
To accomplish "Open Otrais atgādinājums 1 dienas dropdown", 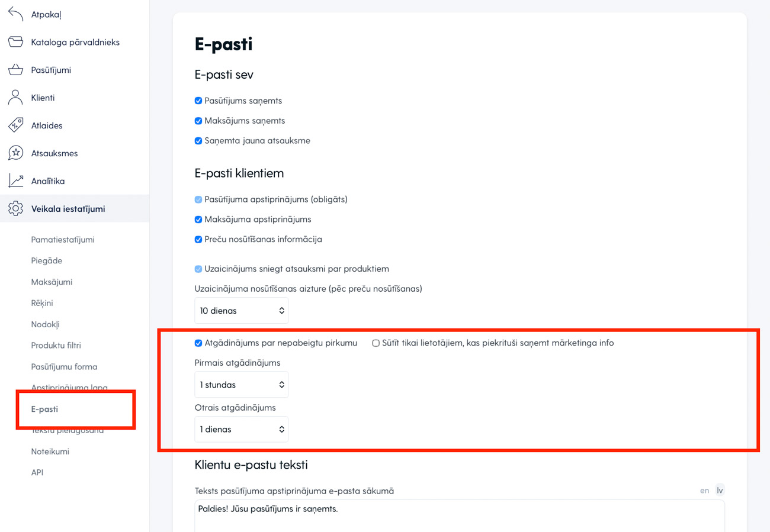I will (x=241, y=429).
